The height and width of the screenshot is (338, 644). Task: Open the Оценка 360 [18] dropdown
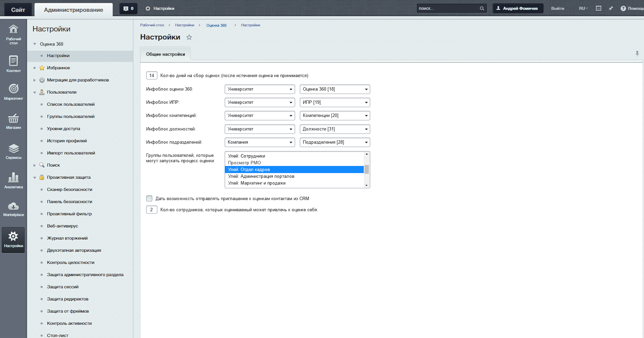click(335, 89)
